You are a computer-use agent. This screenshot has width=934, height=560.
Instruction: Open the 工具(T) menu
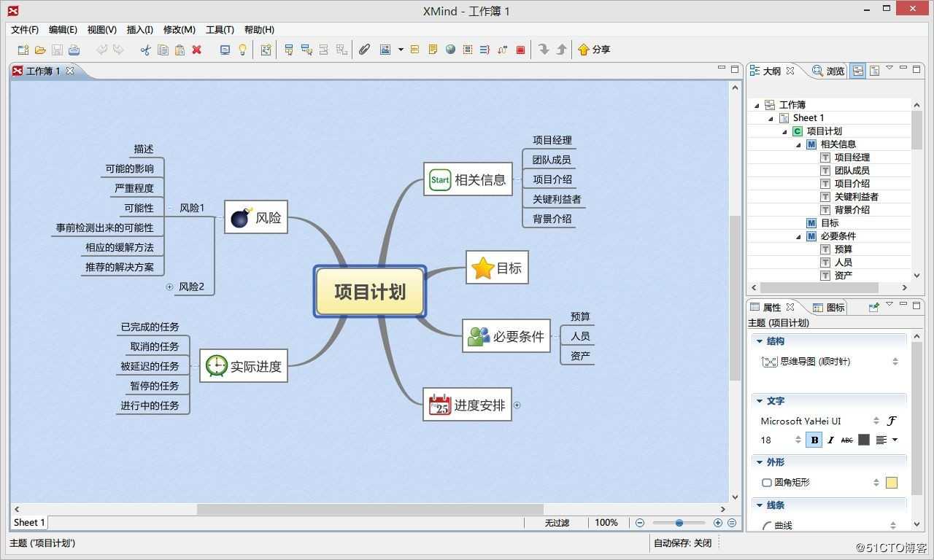point(220,30)
